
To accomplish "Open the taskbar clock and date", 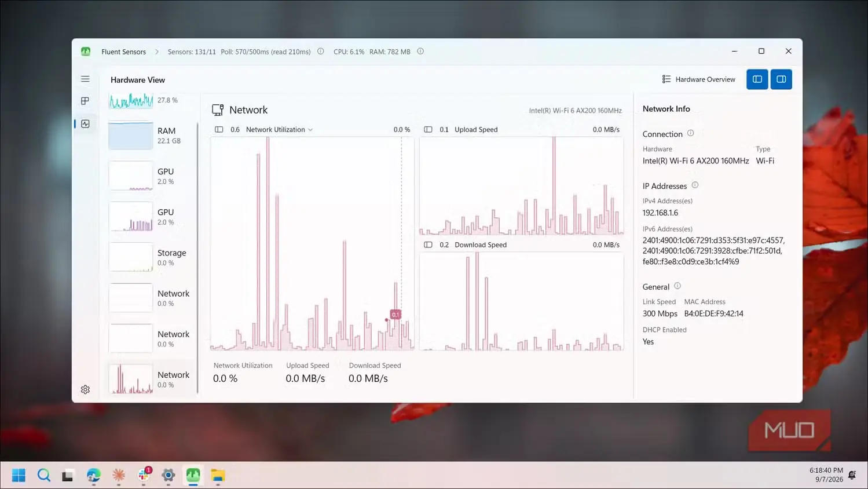I will click(x=826, y=475).
